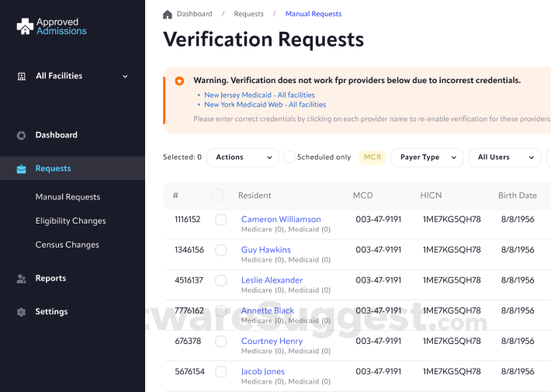551x392 pixels.
Task: Click the Settings gear icon
Action: 21,312
